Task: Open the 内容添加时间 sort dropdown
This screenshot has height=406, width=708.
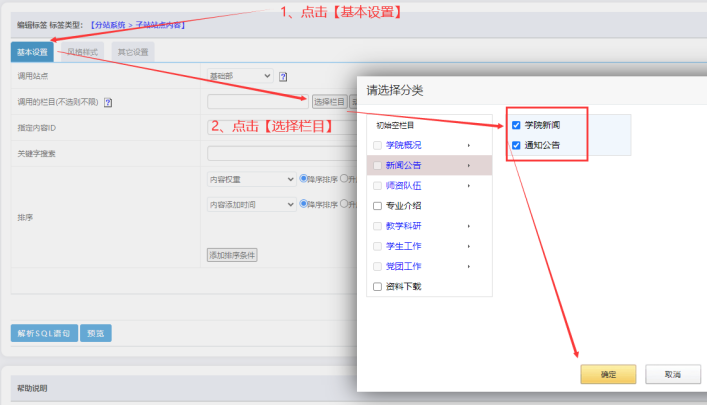Action: [x=251, y=204]
